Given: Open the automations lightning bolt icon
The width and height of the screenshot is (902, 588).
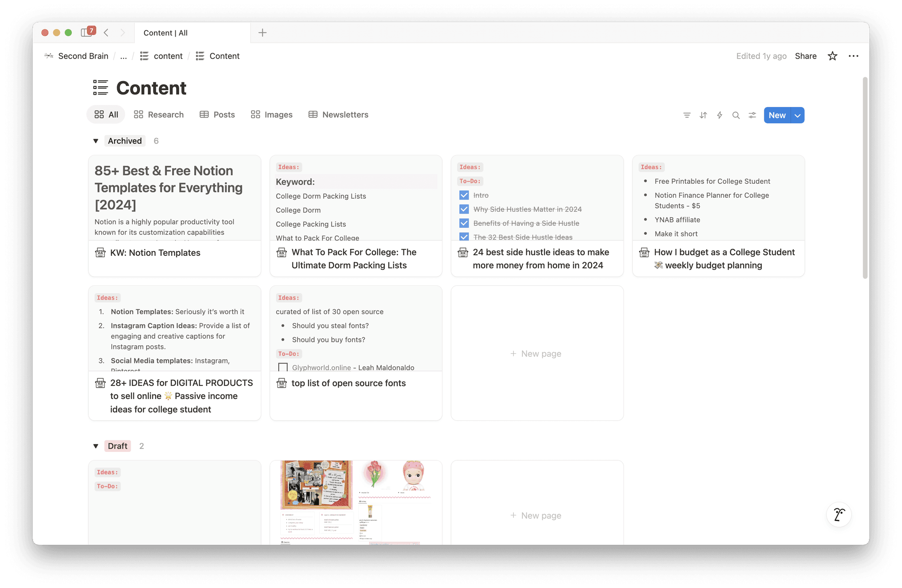Looking at the screenshot, I should [x=720, y=115].
